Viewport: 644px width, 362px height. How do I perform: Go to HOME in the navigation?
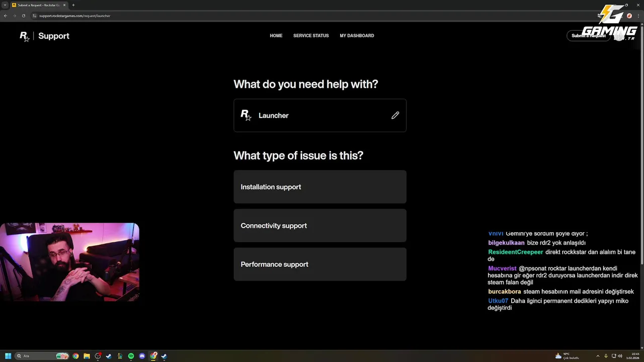coord(276,36)
